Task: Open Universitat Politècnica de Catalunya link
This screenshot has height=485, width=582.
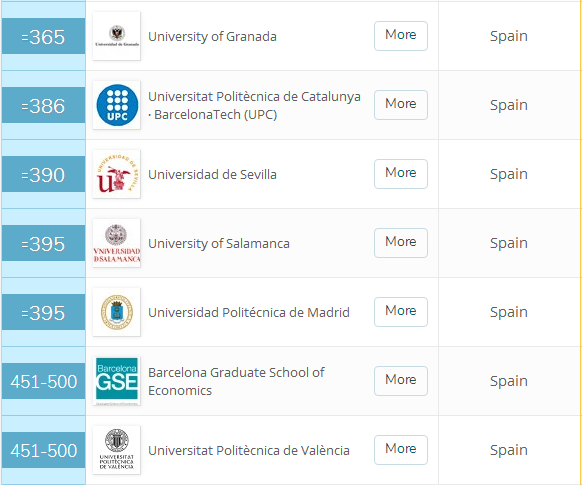Action: (254, 105)
